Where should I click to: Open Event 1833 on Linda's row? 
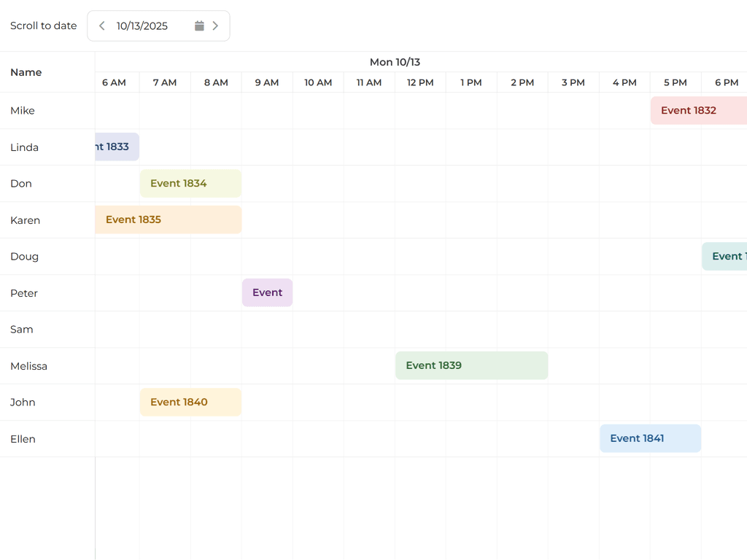click(x=117, y=147)
